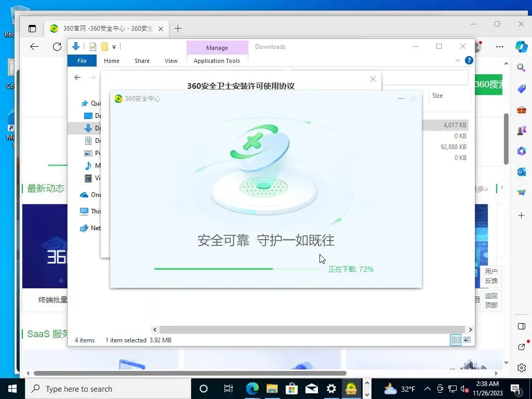Select the 360官网 browser tab
Viewport: 532px width, 399px height.
(107, 29)
